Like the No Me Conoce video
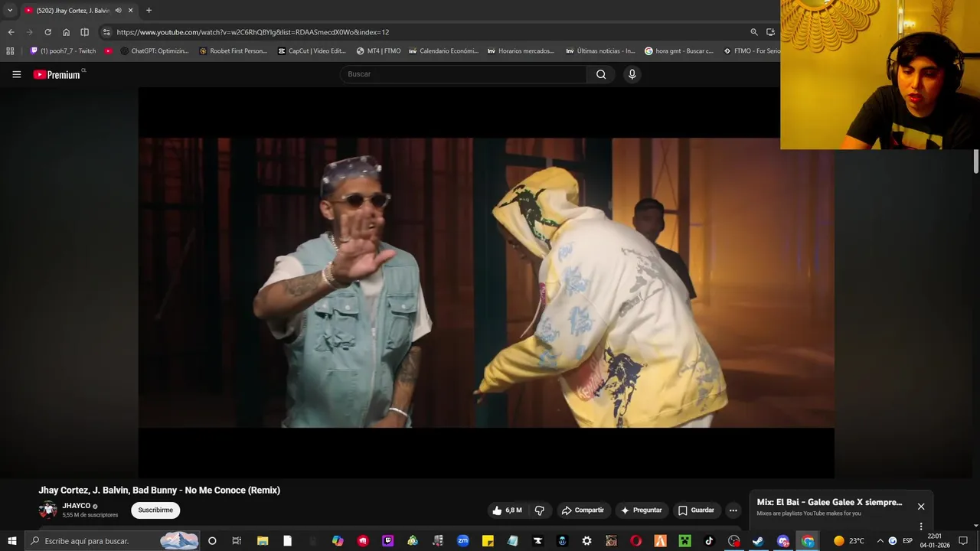This screenshot has width=980, height=551. (508, 510)
